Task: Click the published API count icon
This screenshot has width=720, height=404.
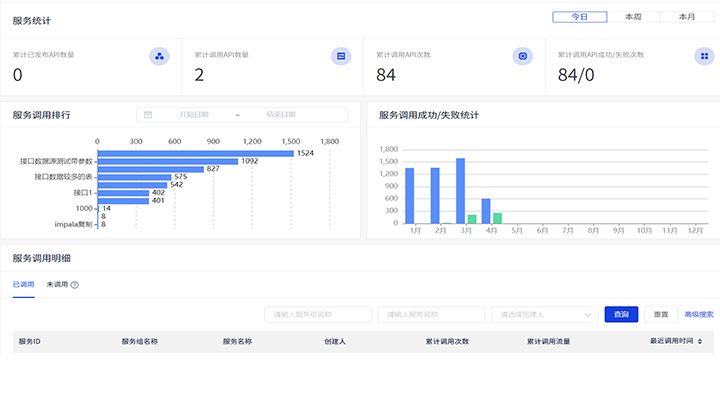Action: click(x=159, y=56)
